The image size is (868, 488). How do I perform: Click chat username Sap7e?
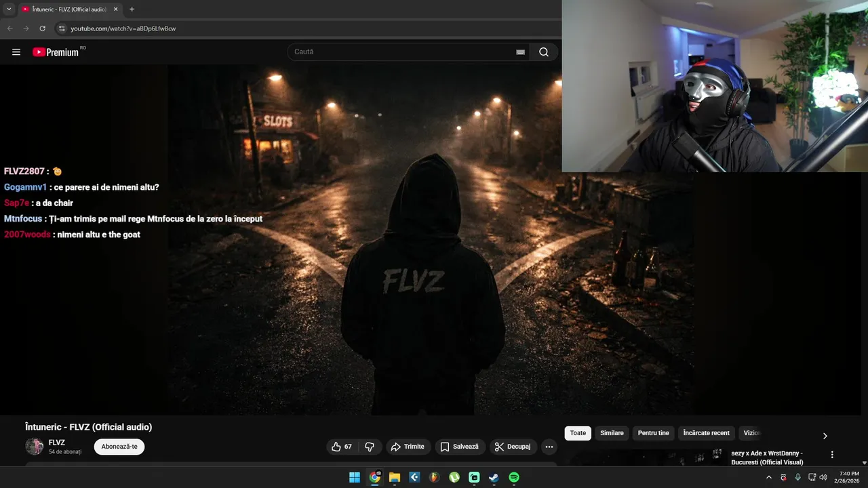(x=16, y=203)
